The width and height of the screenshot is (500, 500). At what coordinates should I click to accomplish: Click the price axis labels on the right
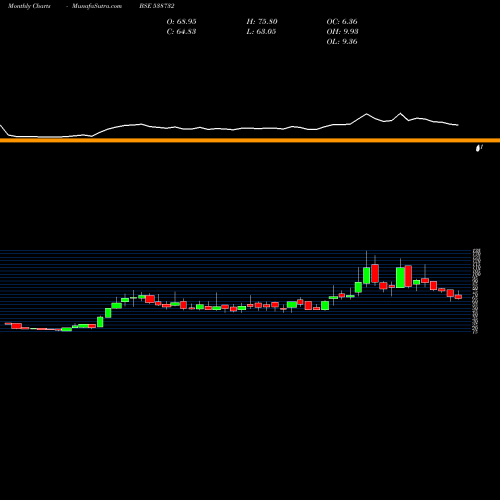pos(476,291)
